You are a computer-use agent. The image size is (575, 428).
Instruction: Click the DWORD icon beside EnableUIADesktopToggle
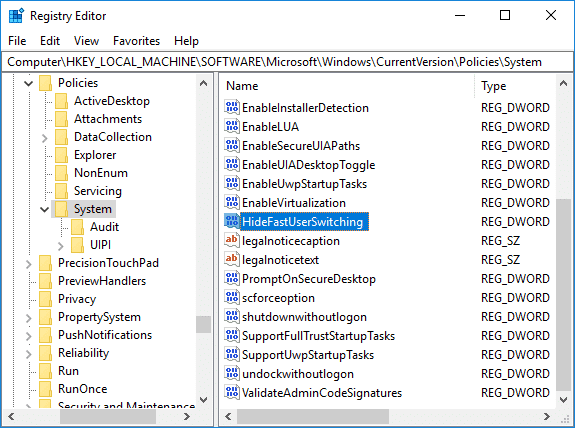click(x=231, y=165)
